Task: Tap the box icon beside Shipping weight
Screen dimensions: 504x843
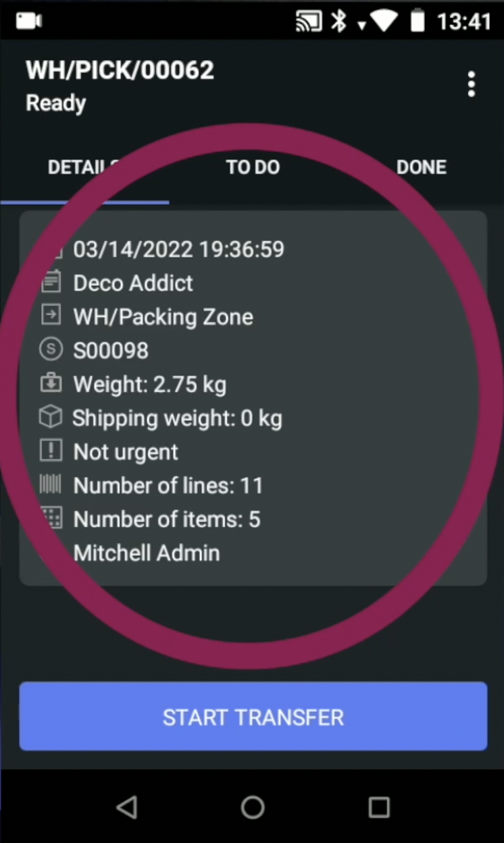Action: coord(51,417)
